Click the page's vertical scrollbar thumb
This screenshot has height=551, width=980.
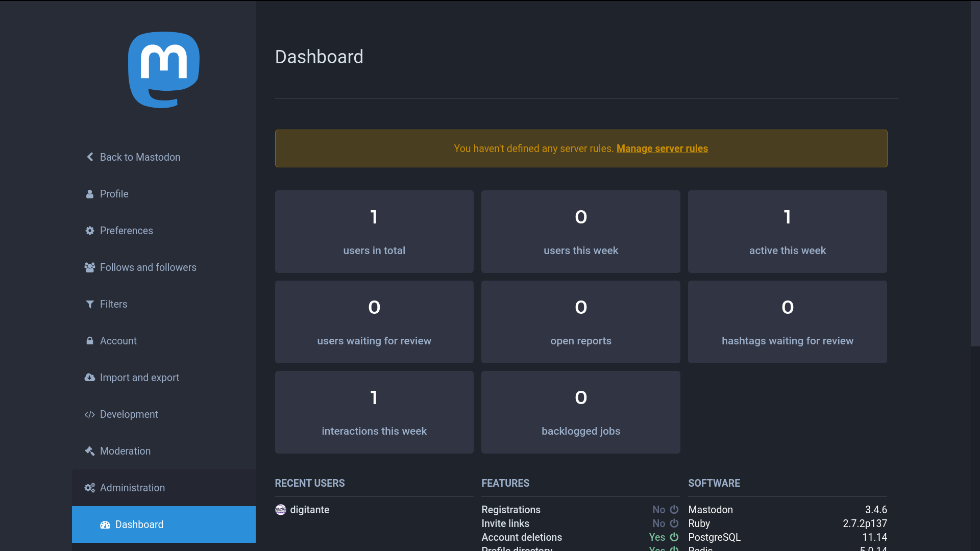(975, 173)
